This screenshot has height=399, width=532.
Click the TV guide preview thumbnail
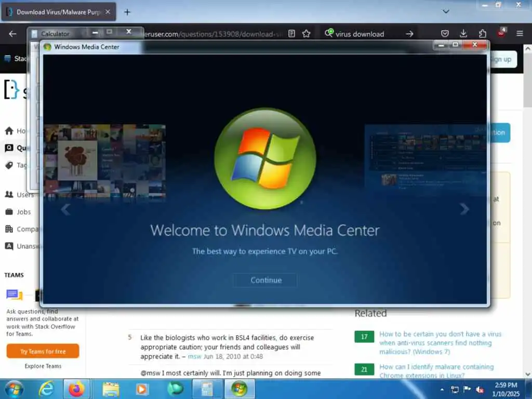pyautogui.click(x=425, y=160)
